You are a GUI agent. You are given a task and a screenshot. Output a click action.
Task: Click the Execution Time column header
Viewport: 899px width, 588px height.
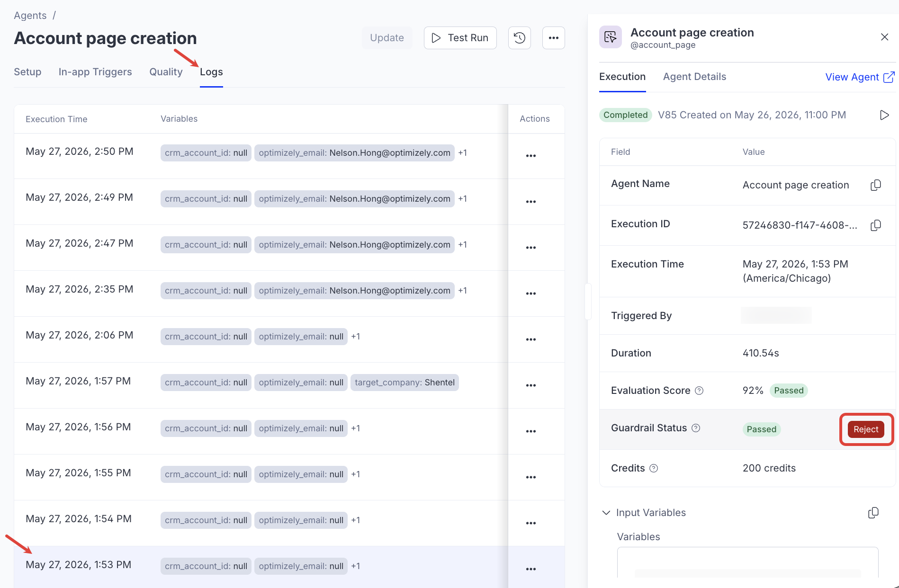[x=56, y=119]
